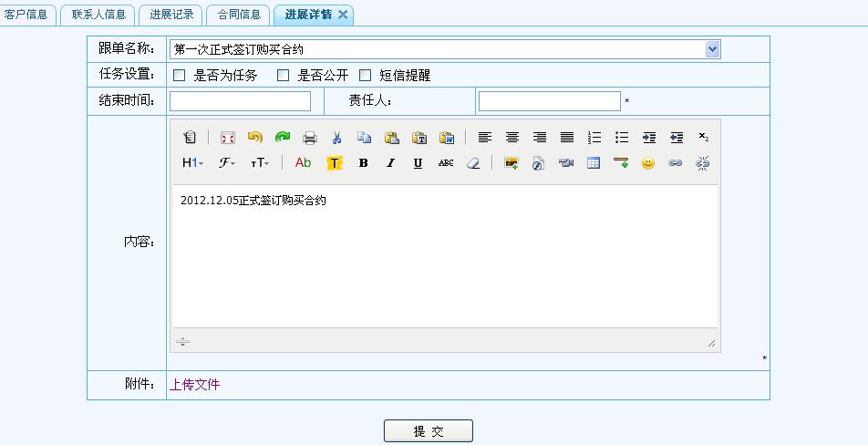Open the 跟单名称 dropdown list
The height and width of the screenshot is (445, 868).
(x=712, y=49)
